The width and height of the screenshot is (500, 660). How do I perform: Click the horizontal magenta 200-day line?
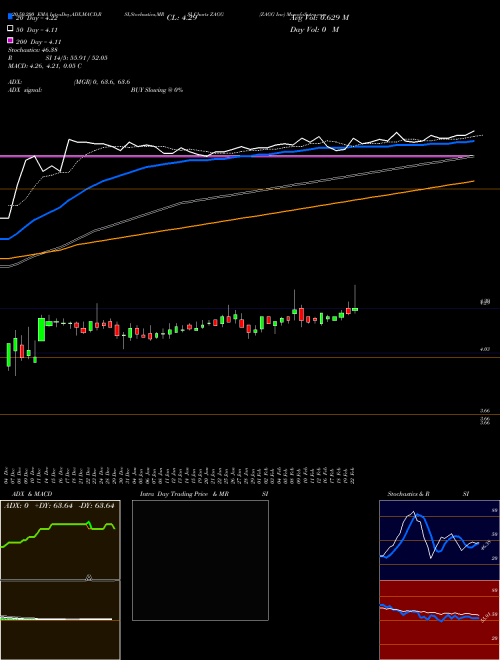(236, 156)
